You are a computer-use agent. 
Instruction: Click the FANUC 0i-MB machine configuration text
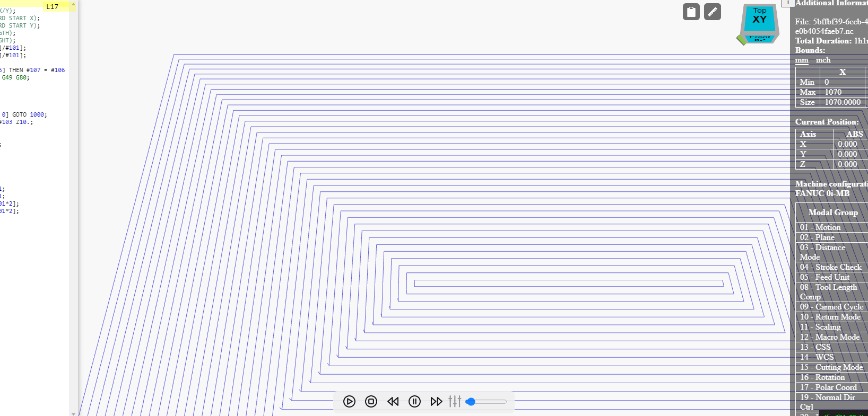click(822, 193)
